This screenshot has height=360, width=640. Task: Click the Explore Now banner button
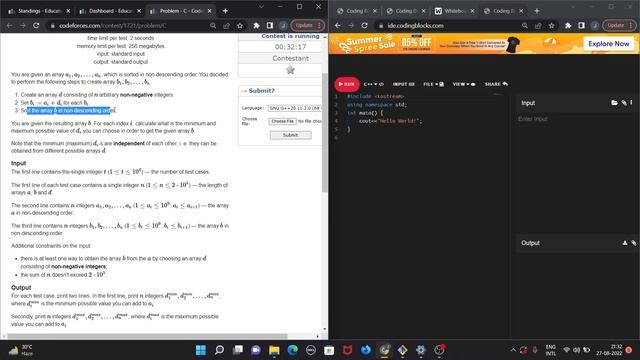[608, 44]
